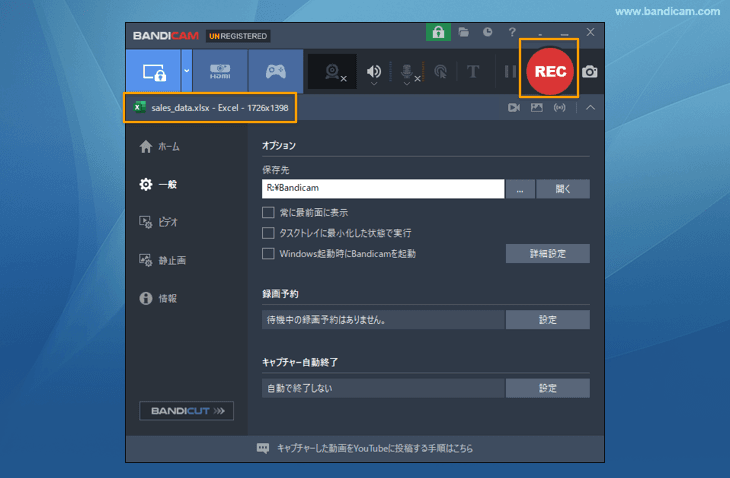The height and width of the screenshot is (478, 730).
Task: Open the screen mode dropdown arrow
Action: coord(187,71)
